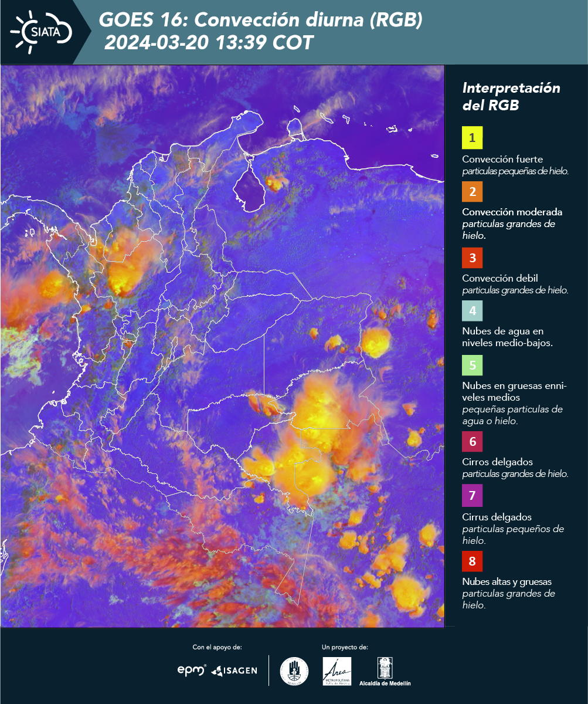
Task: Click the 'Un proyecto de:' caption
Action: pos(345,647)
